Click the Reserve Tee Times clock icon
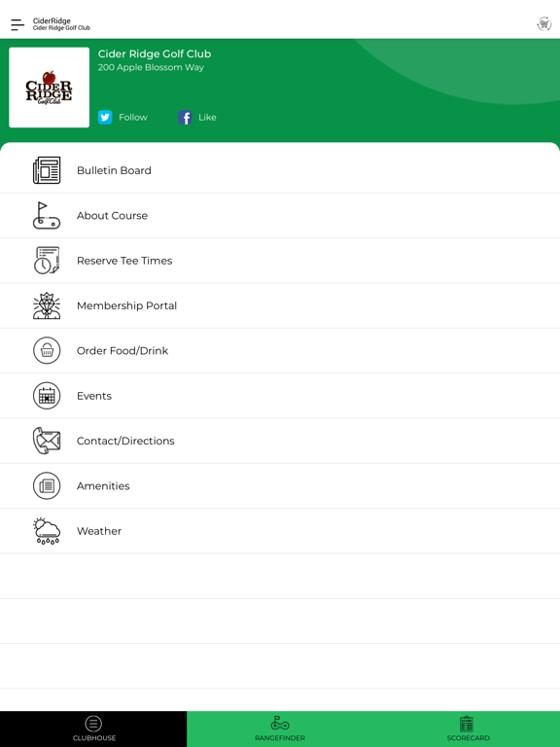The image size is (560, 747). 47,260
